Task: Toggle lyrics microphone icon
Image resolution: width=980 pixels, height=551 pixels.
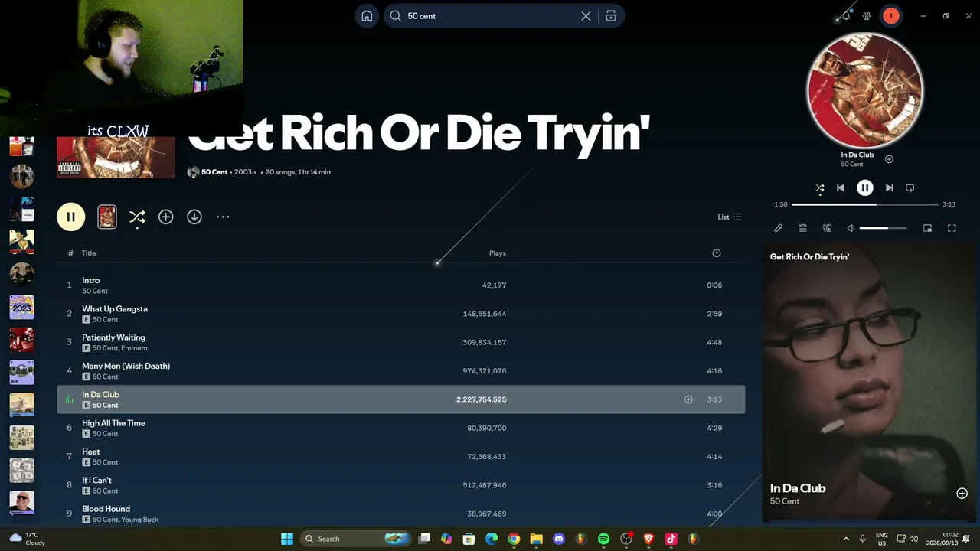Action: tap(779, 228)
